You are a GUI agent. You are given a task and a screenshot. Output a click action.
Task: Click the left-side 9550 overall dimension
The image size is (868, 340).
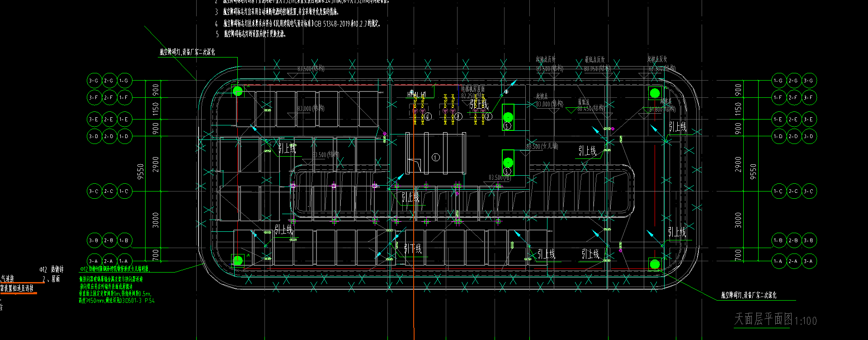pos(141,171)
